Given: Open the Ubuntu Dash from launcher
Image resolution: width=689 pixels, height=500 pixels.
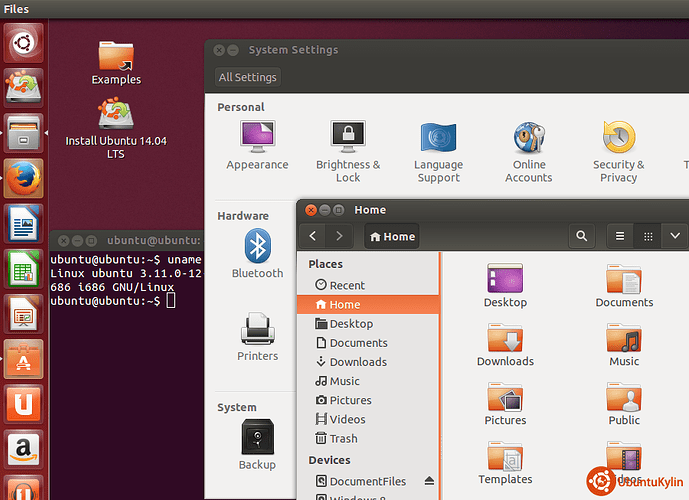Looking at the screenshot, I should point(23,43).
